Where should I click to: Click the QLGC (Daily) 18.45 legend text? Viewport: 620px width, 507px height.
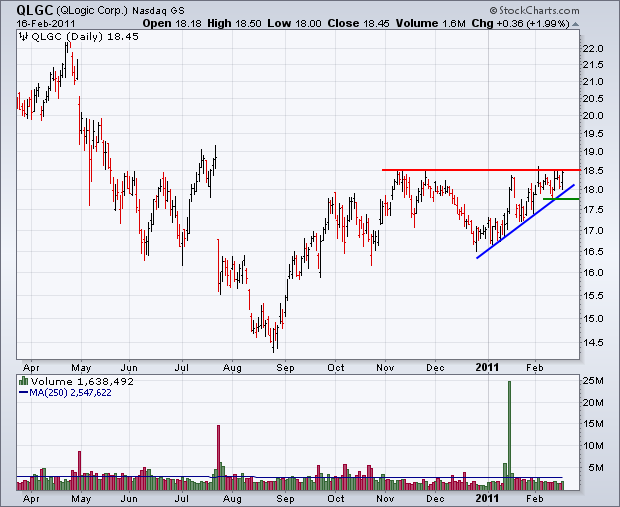click(x=85, y=37)
